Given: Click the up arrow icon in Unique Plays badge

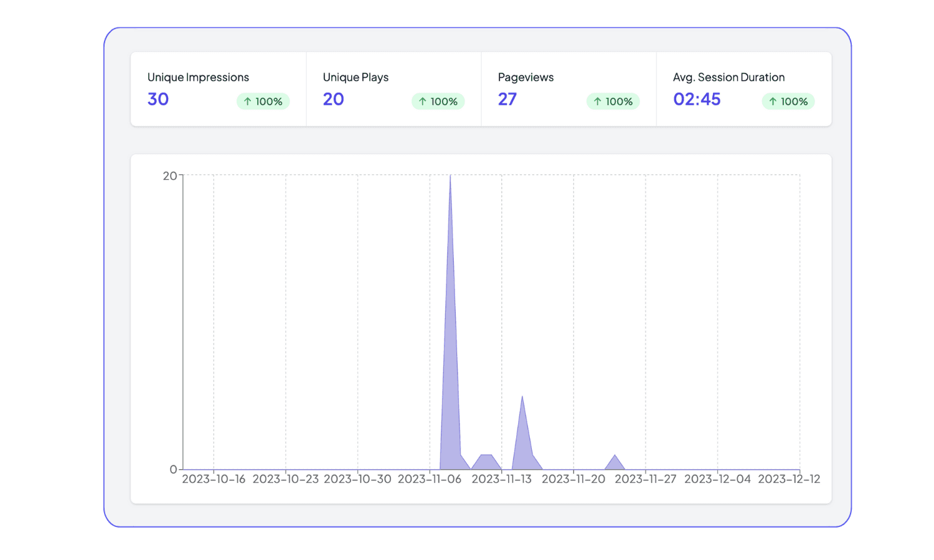Looking at the screenshot, I should click(x=423, y=101).
